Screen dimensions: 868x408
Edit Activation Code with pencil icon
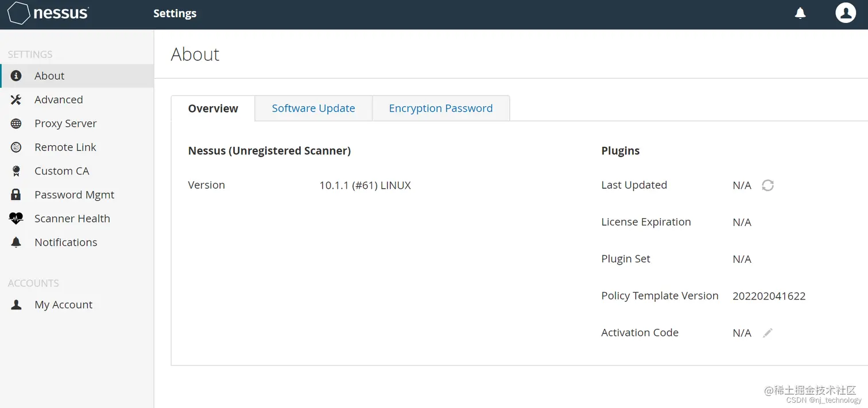(768, 333)
